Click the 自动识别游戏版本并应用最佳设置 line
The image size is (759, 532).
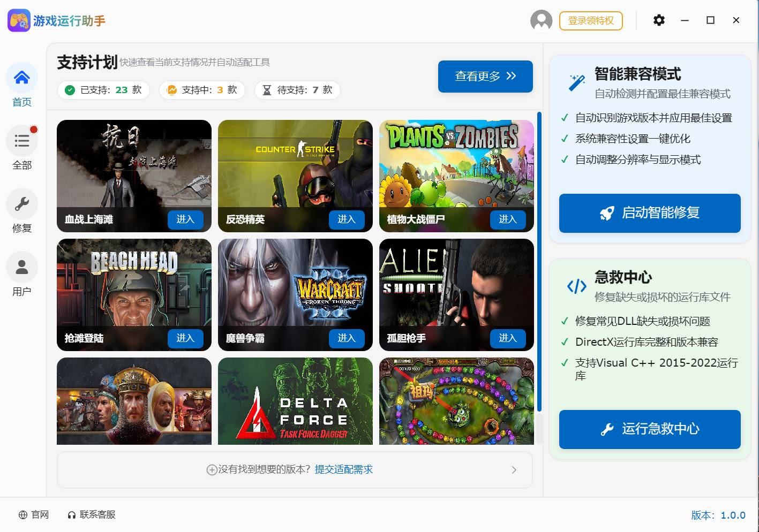[653, 118]
